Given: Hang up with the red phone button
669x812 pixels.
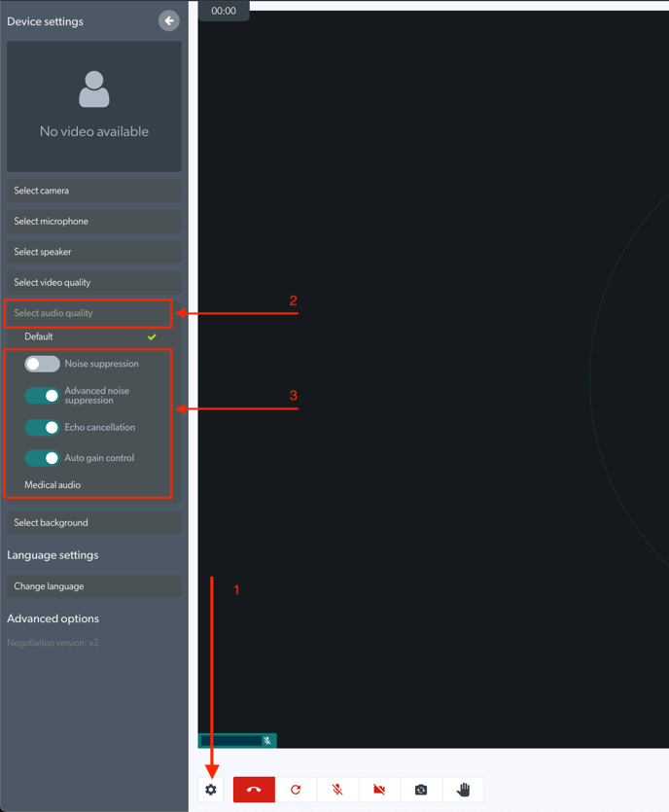Looking at the screenshot, I should point(254,790).
